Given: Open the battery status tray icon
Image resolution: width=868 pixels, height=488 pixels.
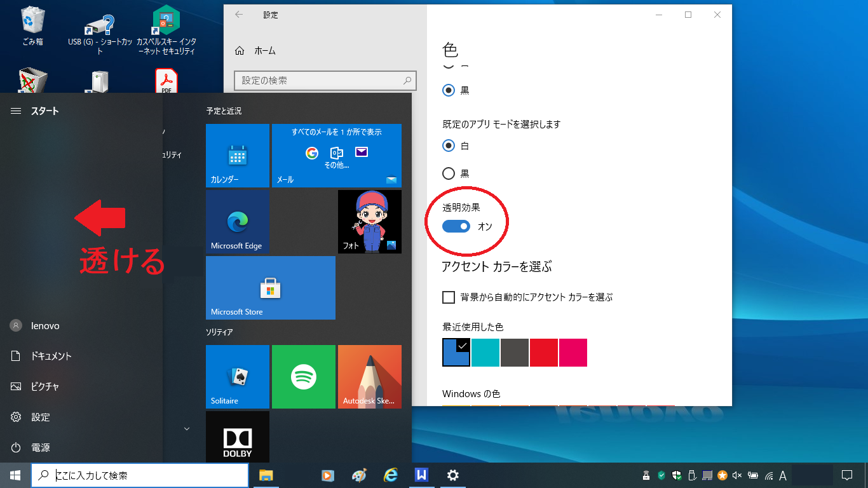Looking at the screenshot, I should (x=753, y=475).
